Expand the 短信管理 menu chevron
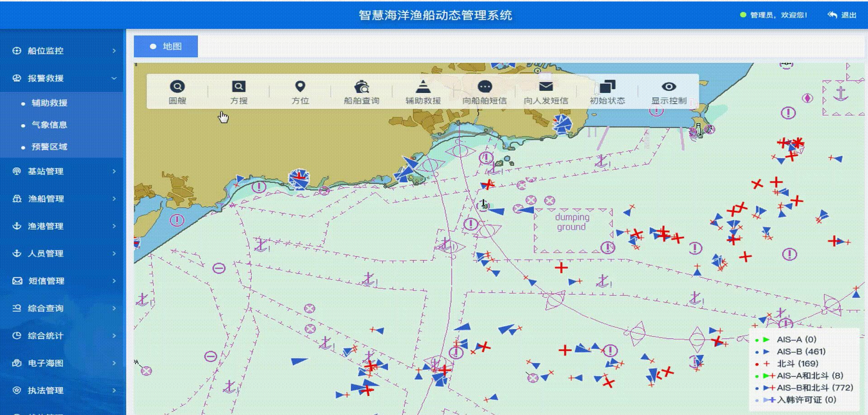Image resolution: width=868 pixels, height=415 pixels. [114, 280]
